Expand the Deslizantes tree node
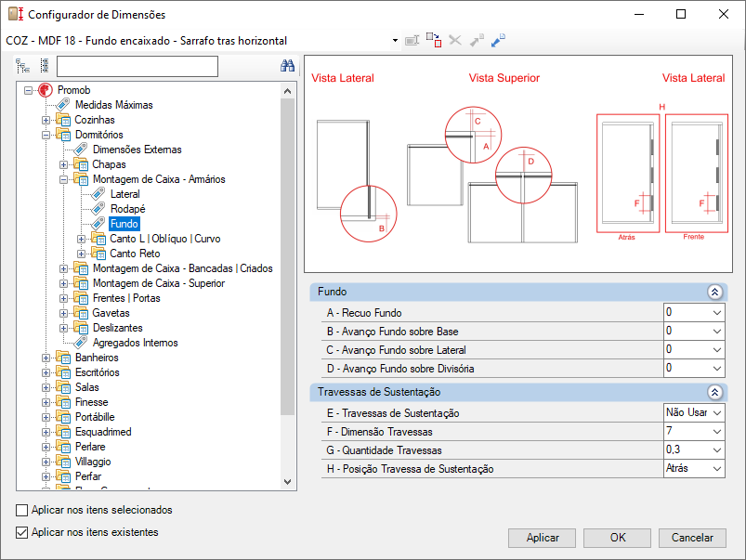The image size is (746, 560). pos(64,328)
